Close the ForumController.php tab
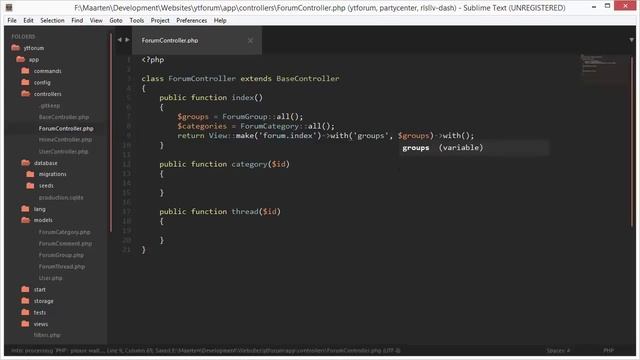The image size is (640, 360). click(250, 40)
